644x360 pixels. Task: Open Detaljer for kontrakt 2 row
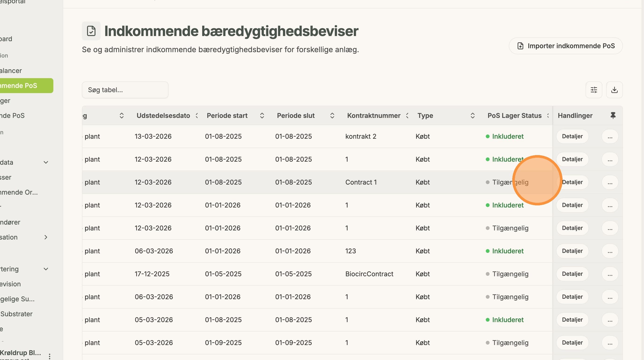click(572, 136)
